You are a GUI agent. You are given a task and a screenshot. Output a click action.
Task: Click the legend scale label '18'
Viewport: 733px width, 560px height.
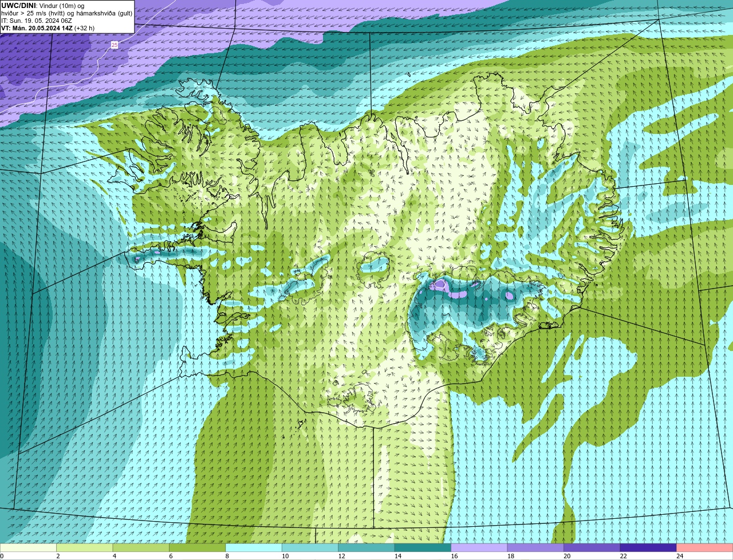510,556
